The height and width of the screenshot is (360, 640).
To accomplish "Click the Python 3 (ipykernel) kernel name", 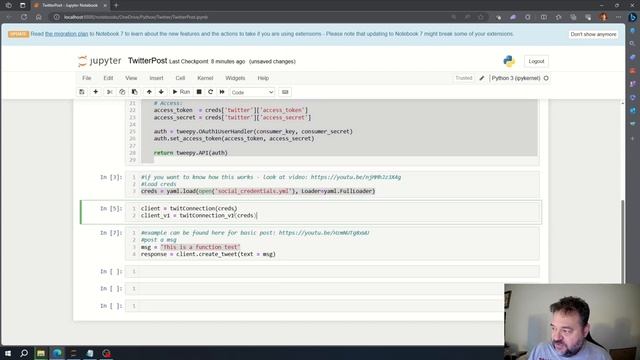I will (516, 78).
